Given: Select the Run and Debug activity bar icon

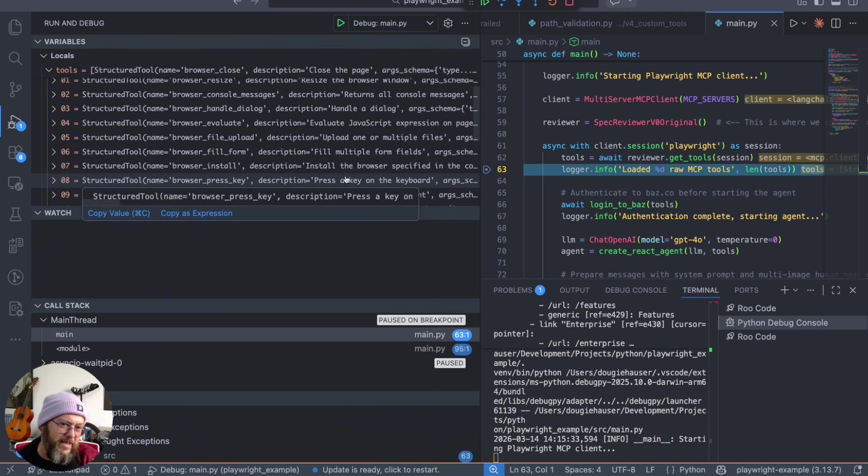Looking at the screenshot, I should click(15, 123).
